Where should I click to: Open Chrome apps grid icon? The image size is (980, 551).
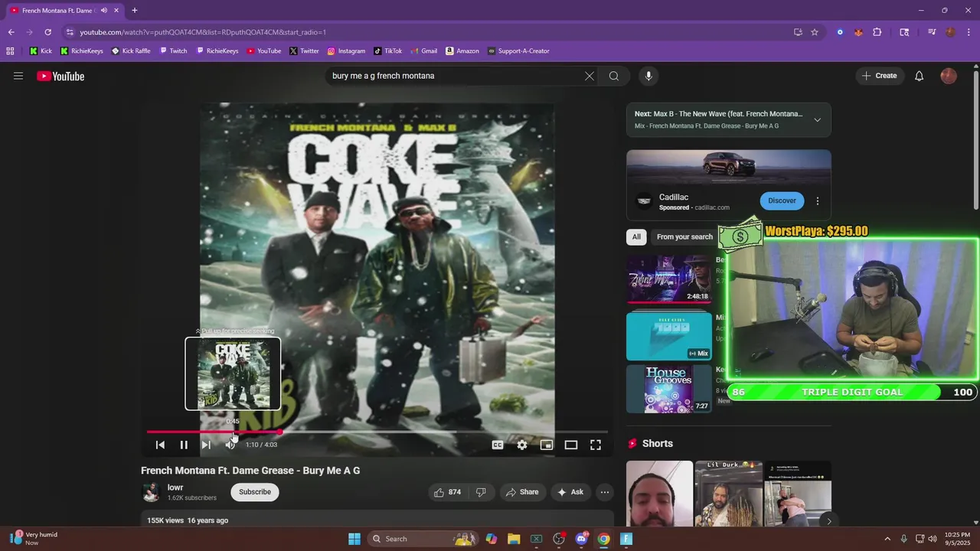[x=10, y=51]
